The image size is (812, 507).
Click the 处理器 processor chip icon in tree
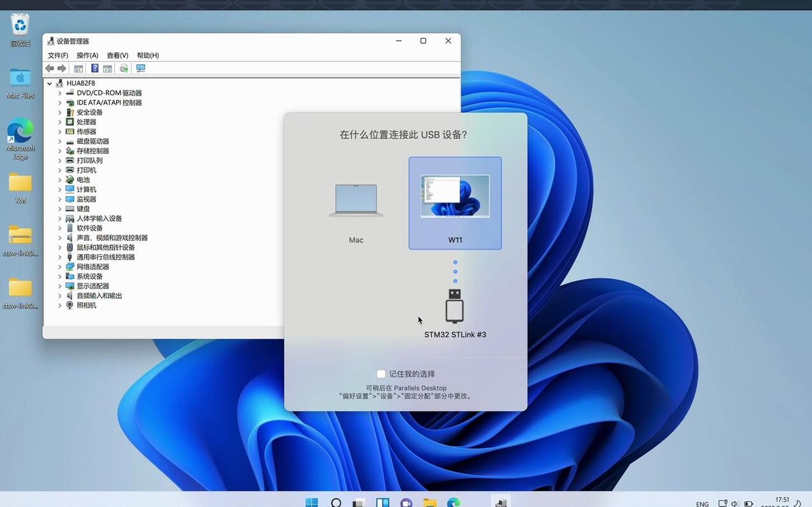70,122
